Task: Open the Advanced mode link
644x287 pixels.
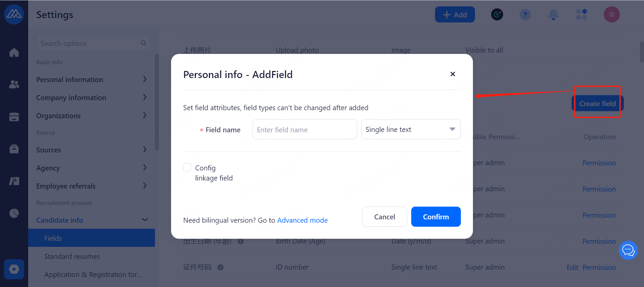Action: point(302,220)
